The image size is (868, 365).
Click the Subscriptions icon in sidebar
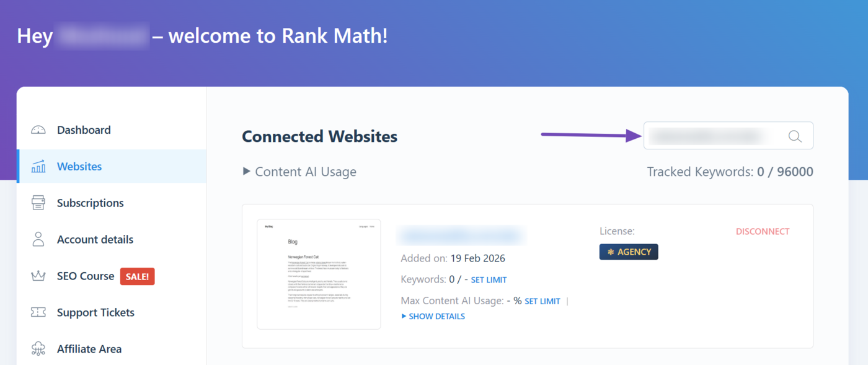pyautogui.click(x=38, y=203)
